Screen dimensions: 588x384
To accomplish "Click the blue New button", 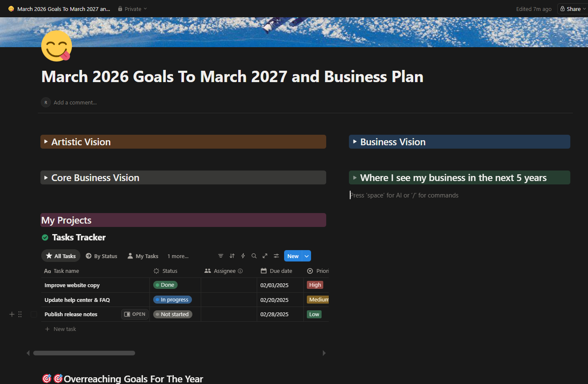I will pos(293,256).
